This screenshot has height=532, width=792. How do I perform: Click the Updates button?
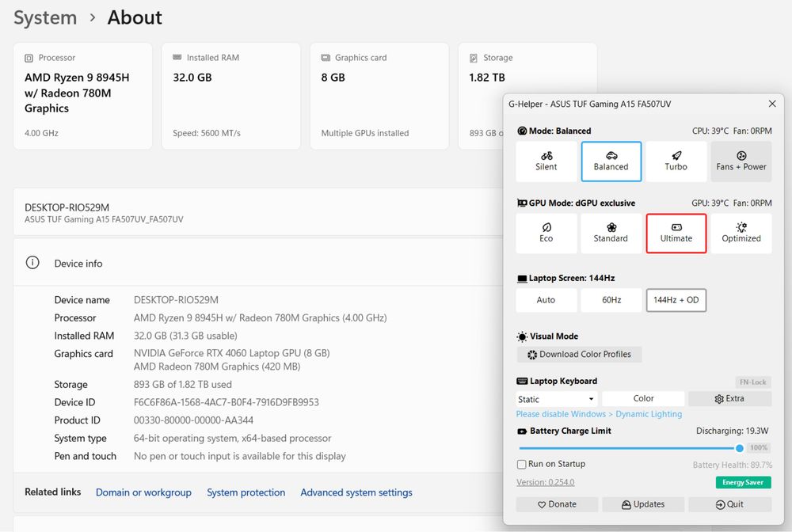pos(643,504)
